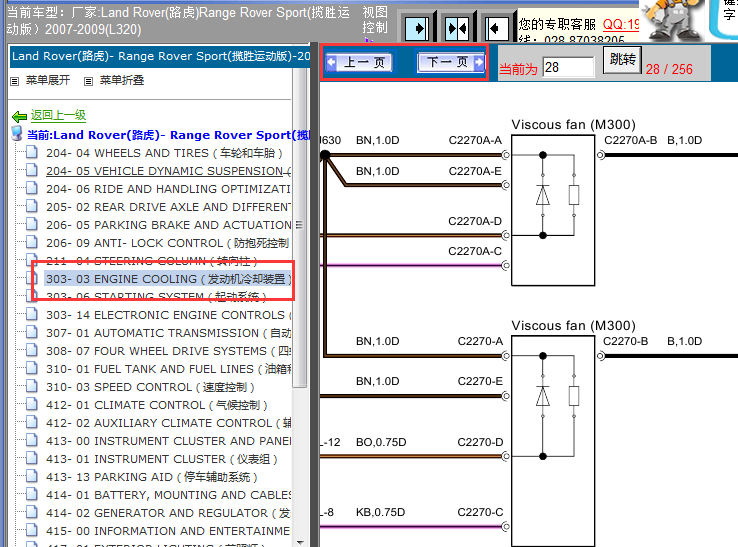Click document icon beside 204-05 VEHICLE DYNAMIC SUSPENSION
The width and height of the screenshot is (738, 547).
pyautogui.click(x=32, y=170)
